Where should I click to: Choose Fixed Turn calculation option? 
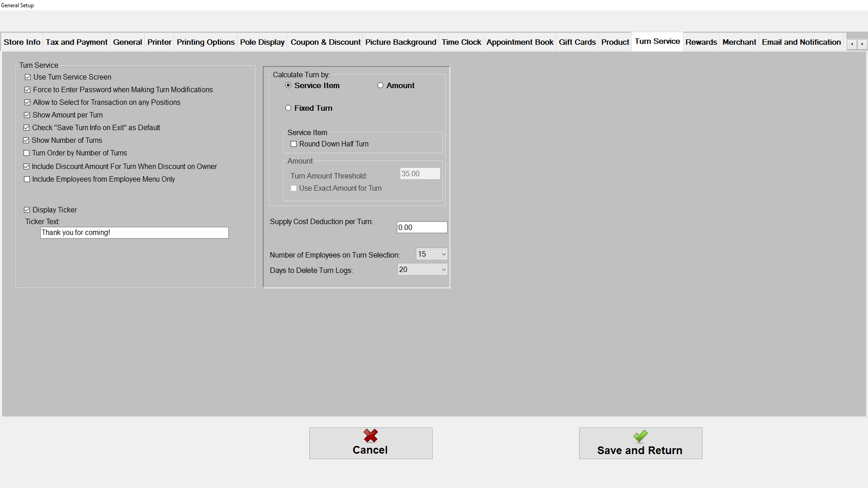288,108
